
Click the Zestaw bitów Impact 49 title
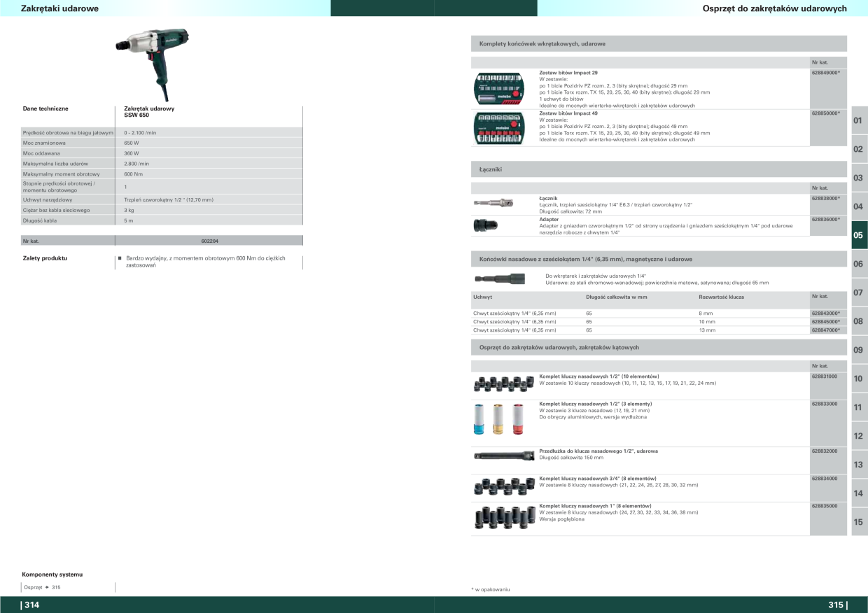click(568, 113)
